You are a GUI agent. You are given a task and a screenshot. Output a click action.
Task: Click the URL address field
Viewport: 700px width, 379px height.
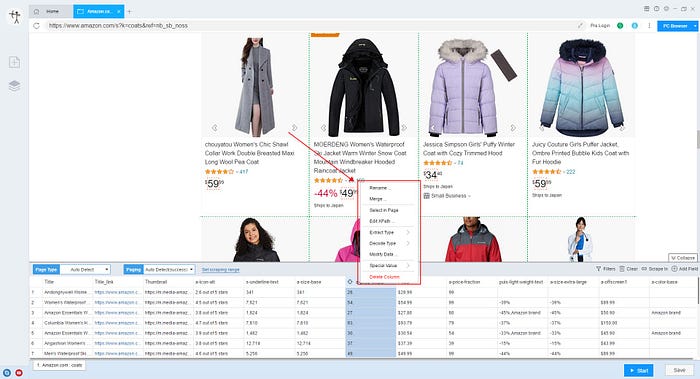pos(308,26)
